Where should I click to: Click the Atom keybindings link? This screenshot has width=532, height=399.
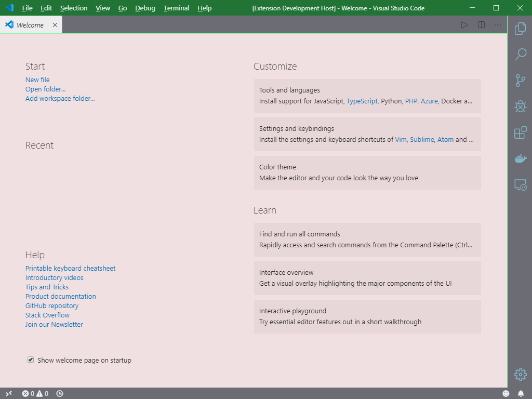pyautogui.click(x=445, y=139)
